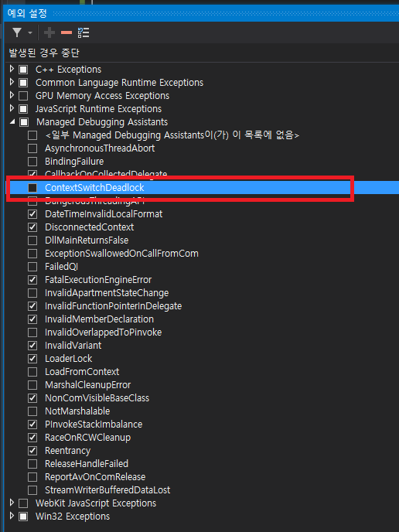The width and height of the screenshot is (399, 532).
Task: Select the PInvokeStackImbalance row text
Action: tap(94, 424)
